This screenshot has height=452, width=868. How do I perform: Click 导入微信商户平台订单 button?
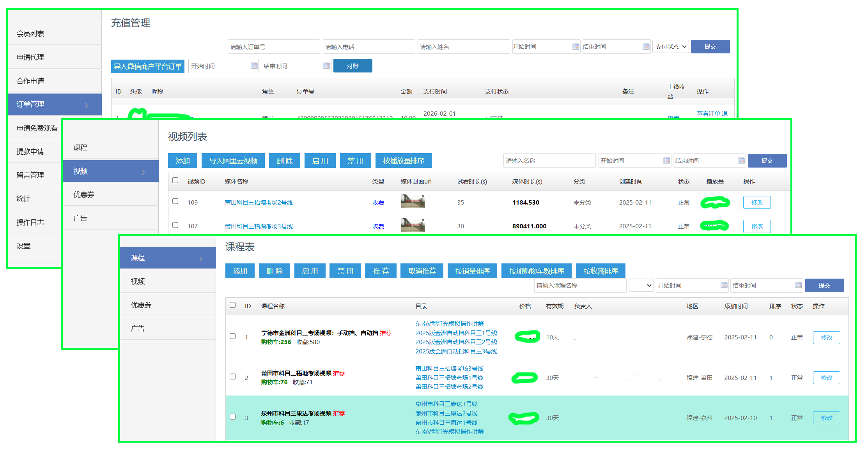(x=148, y=66)
